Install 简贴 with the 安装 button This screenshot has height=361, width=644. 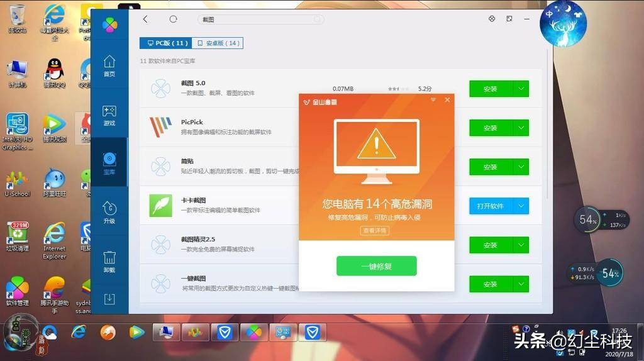[491, 167]
